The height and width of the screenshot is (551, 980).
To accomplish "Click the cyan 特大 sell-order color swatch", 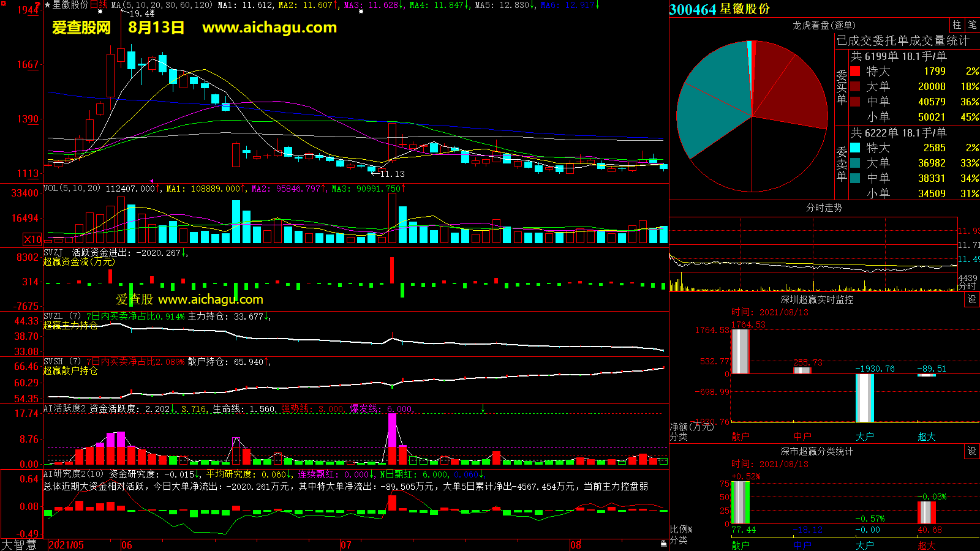I will point(855,148).
